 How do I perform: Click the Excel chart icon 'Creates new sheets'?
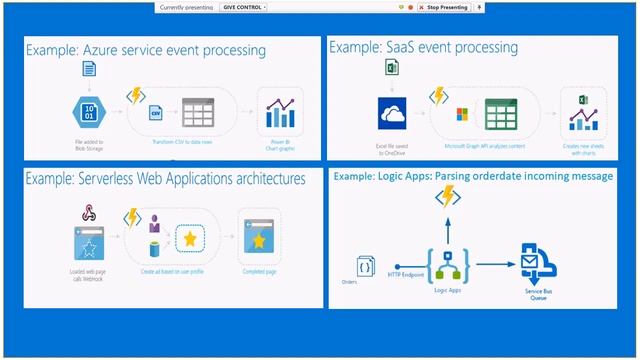pyautogui.click(x=584, y=113)
